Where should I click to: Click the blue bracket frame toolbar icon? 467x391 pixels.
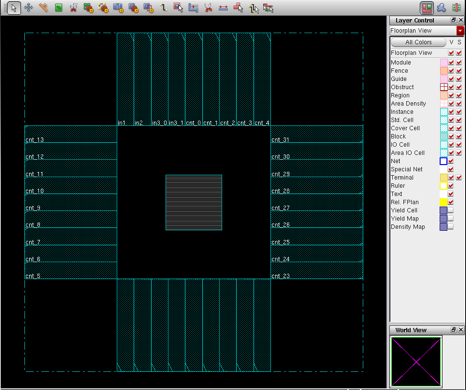[193, 8]
